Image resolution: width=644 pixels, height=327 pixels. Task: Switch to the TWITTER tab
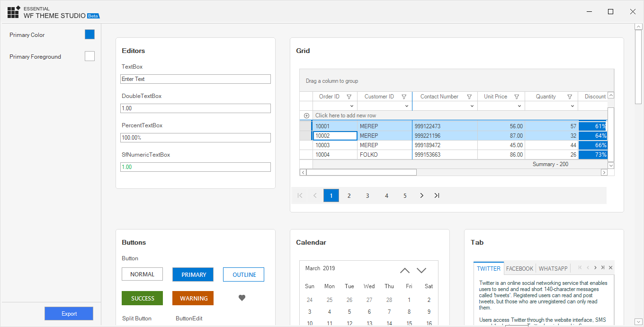click(489, 268)
